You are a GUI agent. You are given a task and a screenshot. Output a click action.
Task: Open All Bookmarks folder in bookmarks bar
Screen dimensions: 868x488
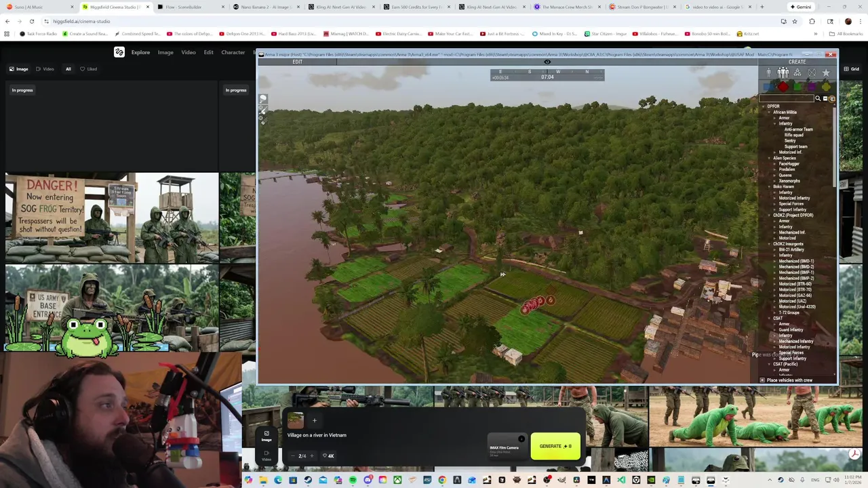coord(847,34)
